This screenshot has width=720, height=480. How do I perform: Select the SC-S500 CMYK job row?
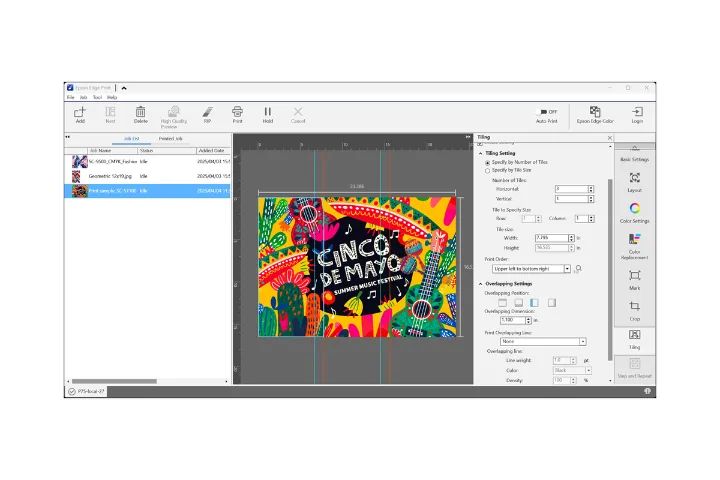point(147,162)
